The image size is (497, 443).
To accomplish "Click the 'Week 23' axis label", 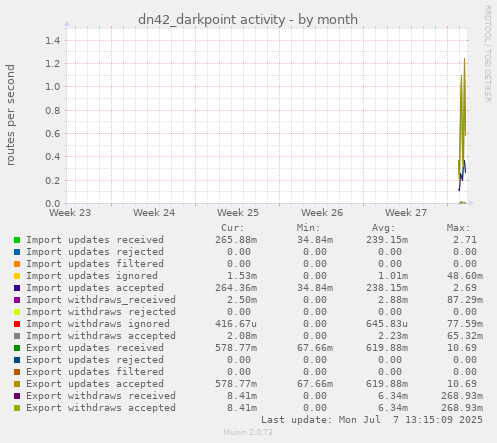I will click(x=70, y=213).
